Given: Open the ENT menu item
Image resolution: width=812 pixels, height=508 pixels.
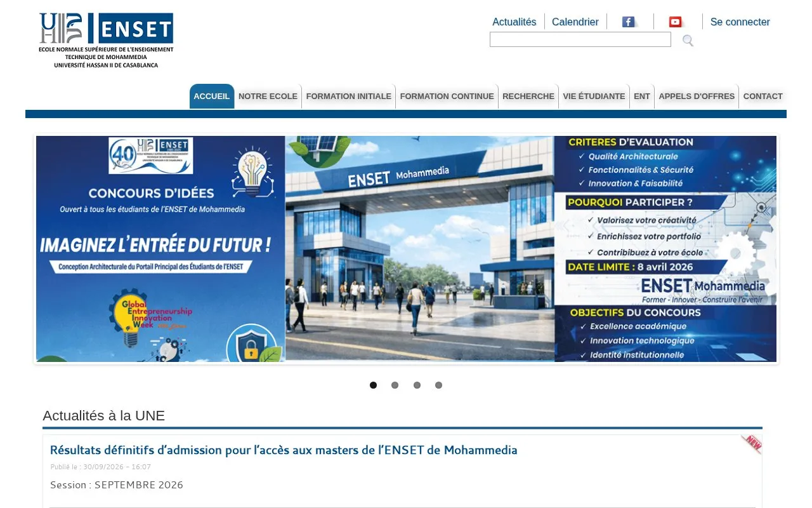Looking at the screenshot, I should (x=642, y=97).
